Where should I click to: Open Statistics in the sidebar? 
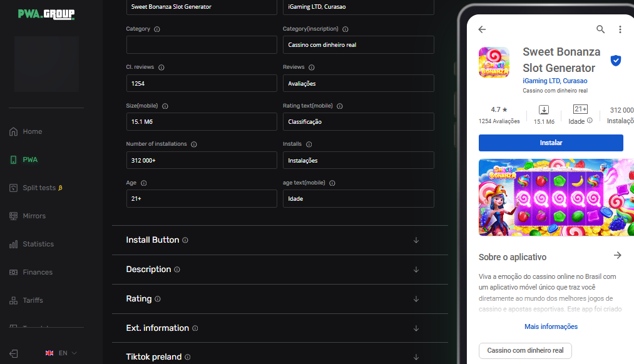(x=38, y=244)
